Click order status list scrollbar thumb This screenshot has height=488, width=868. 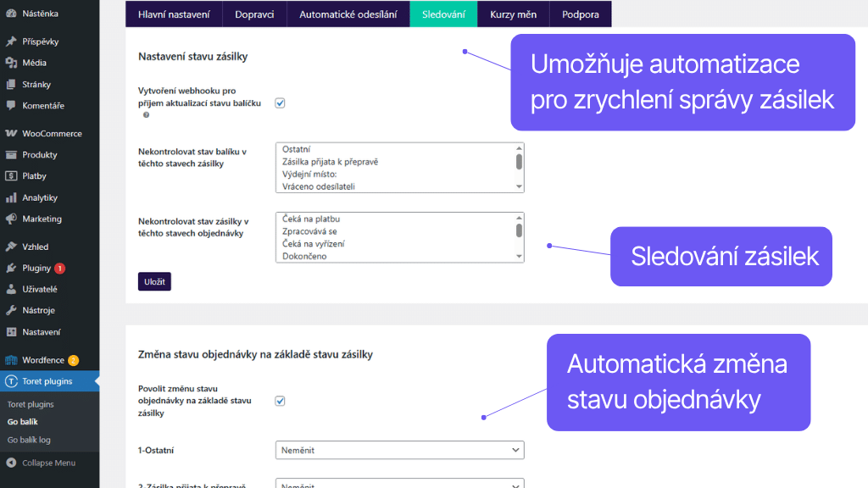[519, 230]
